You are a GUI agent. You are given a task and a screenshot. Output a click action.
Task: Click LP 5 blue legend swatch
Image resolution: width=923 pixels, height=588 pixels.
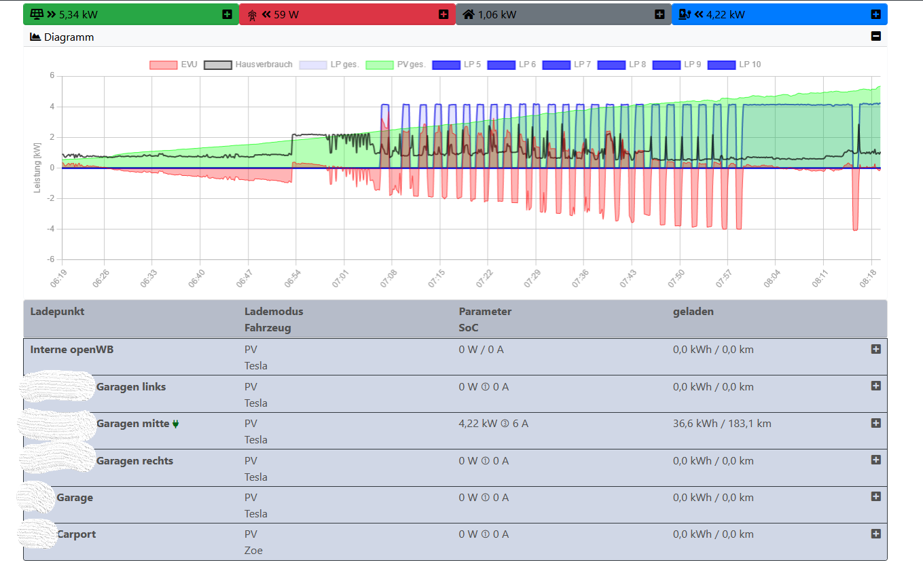446,65
